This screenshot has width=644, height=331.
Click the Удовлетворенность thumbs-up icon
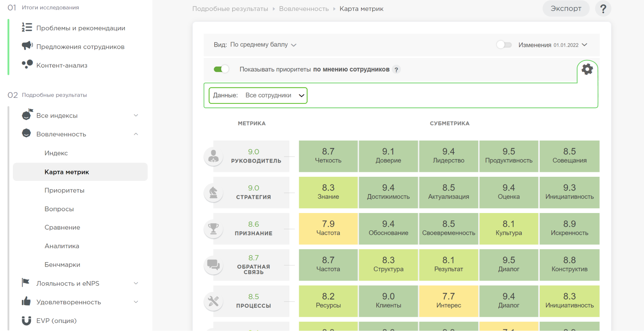[26, 301]
